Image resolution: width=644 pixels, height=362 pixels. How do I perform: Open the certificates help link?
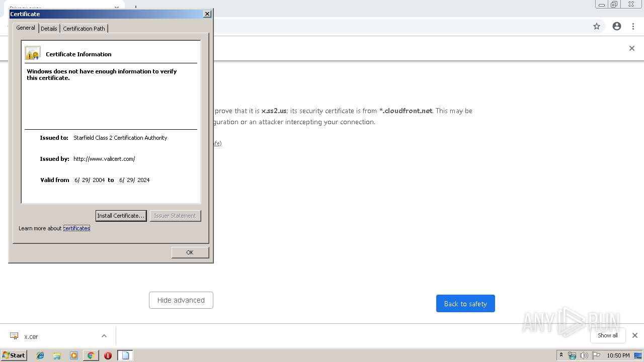(x=76, y=228)
